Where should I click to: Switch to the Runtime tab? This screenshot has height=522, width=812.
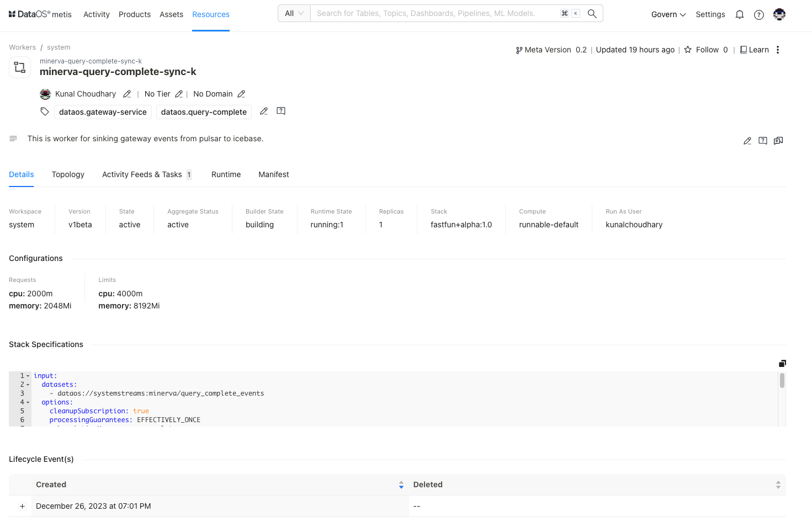tap(226, 174)
